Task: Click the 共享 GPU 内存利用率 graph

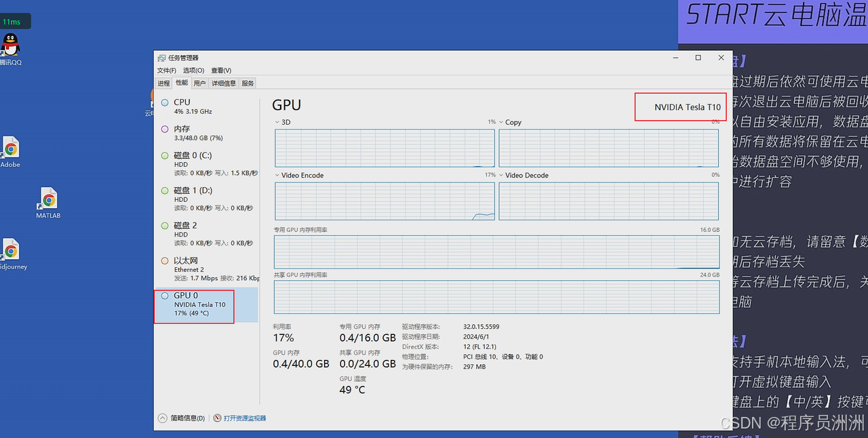Action: (496, 296)
